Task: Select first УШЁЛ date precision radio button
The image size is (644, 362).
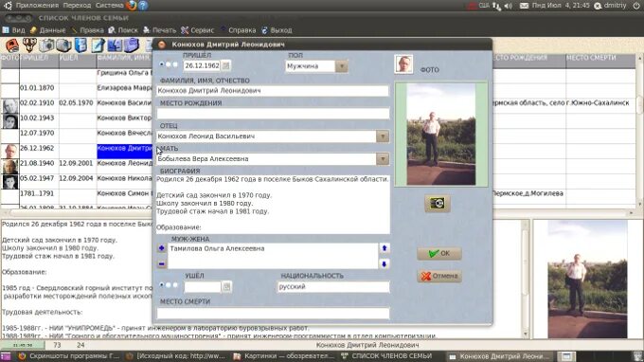Action: click(161, 284)
